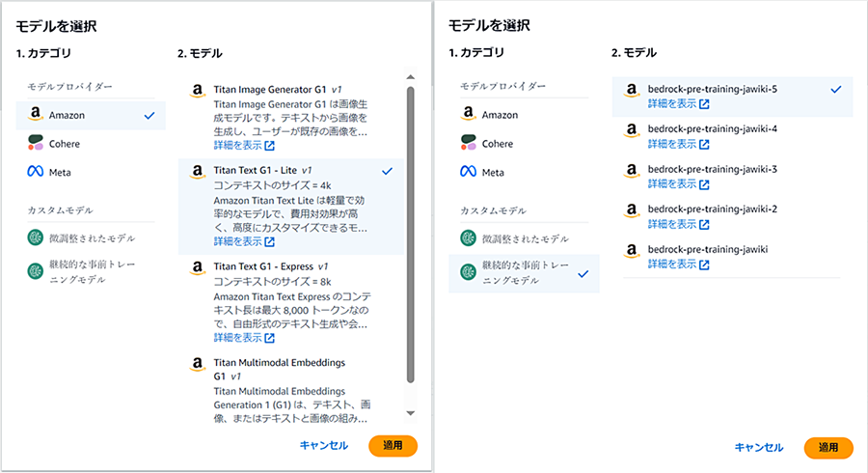Select the Titan Text G1 - Lite model
Viewport: 868px width, 473px height.
[x=291, y=206]
